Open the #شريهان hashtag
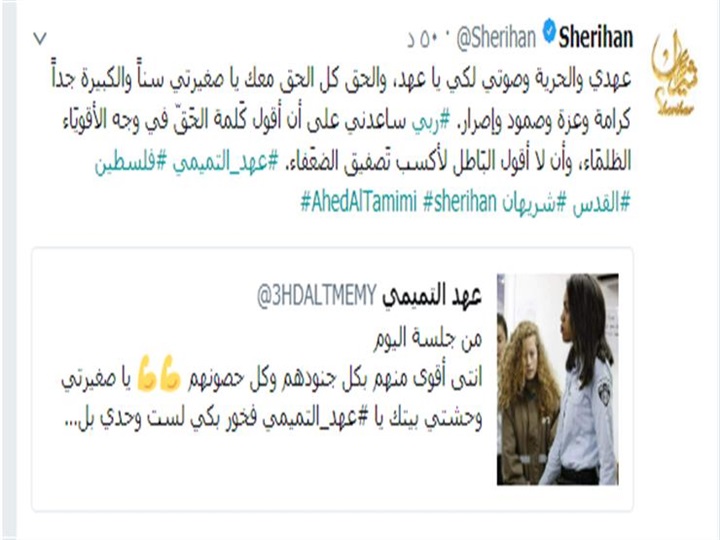 (x=534, y=202)
